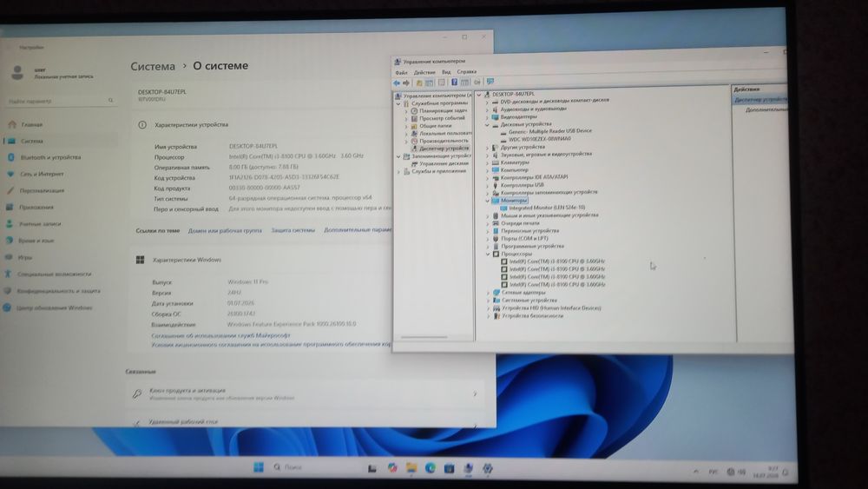The height and width of the screenshot is (489, 868).
Task: Click Система breadcrumb in Settings header
Action: point(153,67)
